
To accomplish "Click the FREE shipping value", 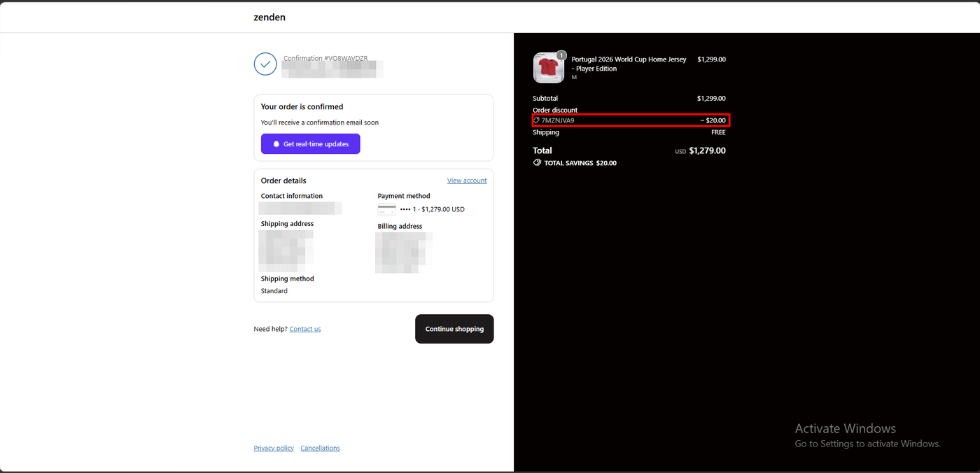I will (x=718, y=132).
